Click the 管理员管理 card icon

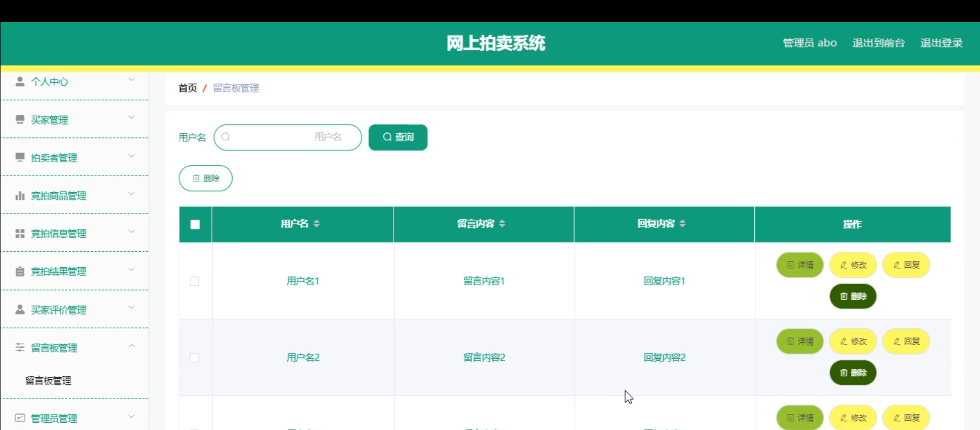point(20,418)
